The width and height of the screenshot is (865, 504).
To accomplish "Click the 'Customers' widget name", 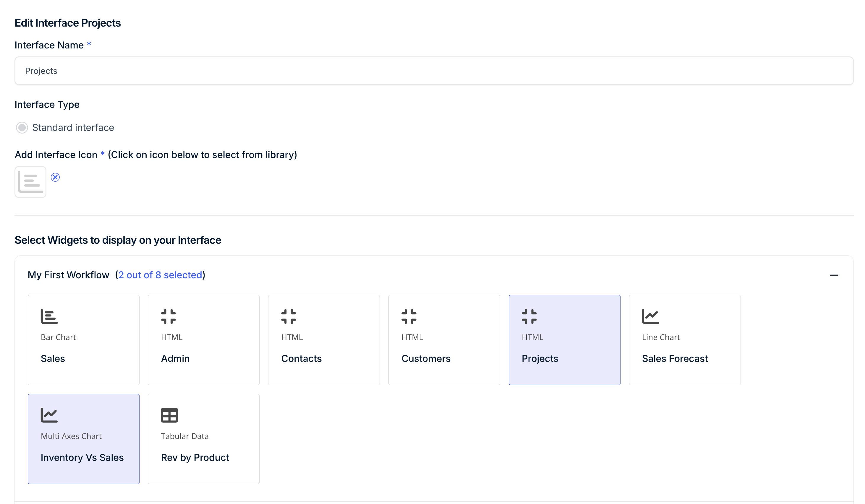I will (426, 359).
